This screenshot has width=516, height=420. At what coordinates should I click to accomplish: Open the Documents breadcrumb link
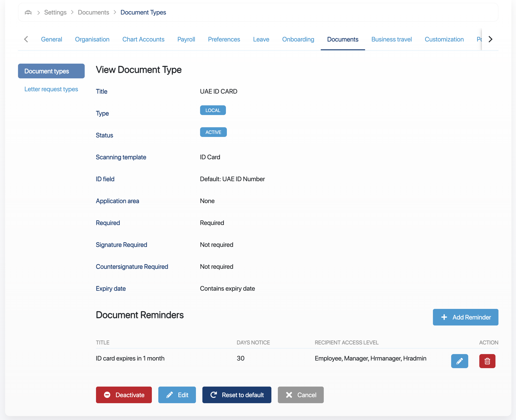pyautogui.click(x=93, y=12)
